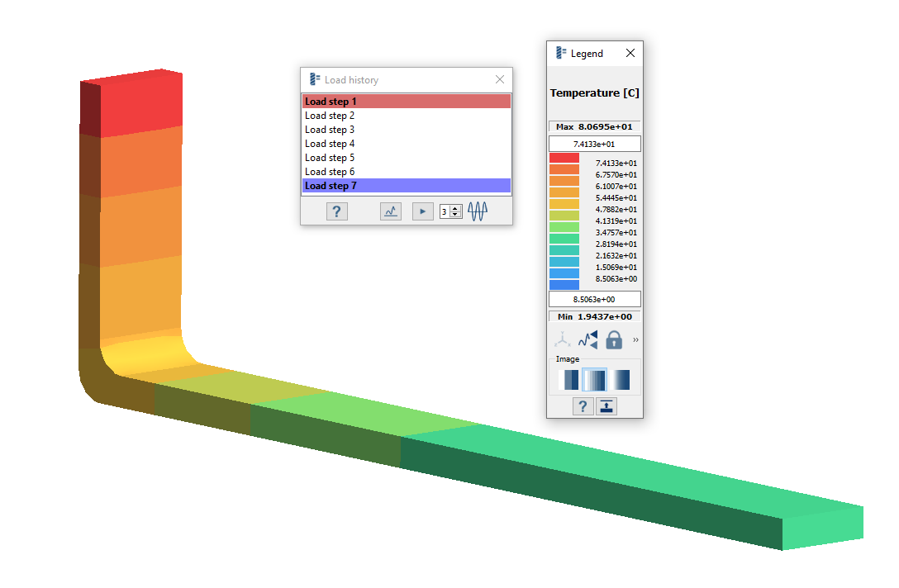
Task: Open help in the Load history panel
Action: (336, 211)
